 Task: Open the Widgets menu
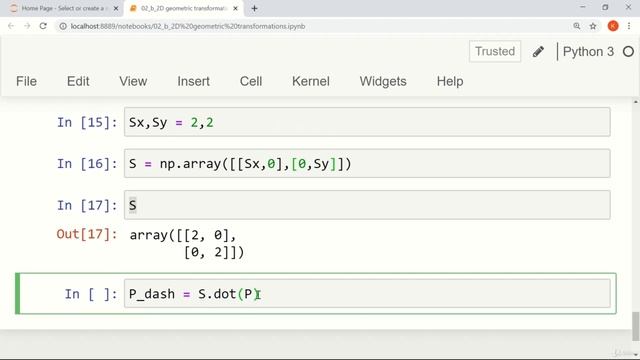tap(383, 81)
